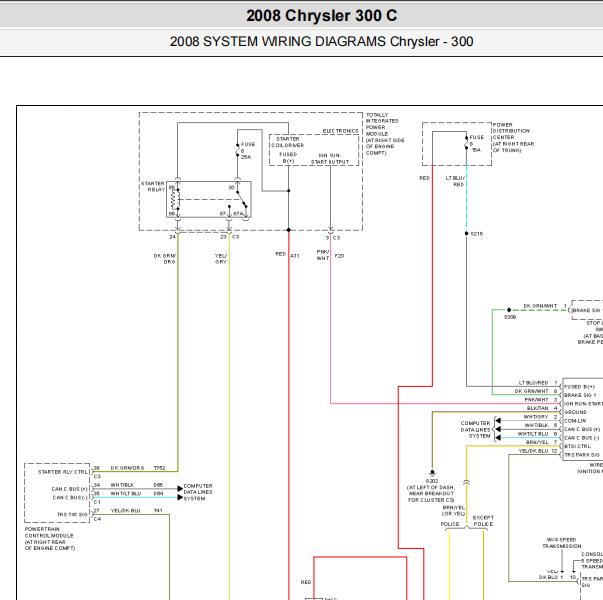The width and height of the screenshot is (603, 600).
Task: Select the 'STARTER COIL DRIVER' label
Action: pyautogui.click(x=288, y=142)
